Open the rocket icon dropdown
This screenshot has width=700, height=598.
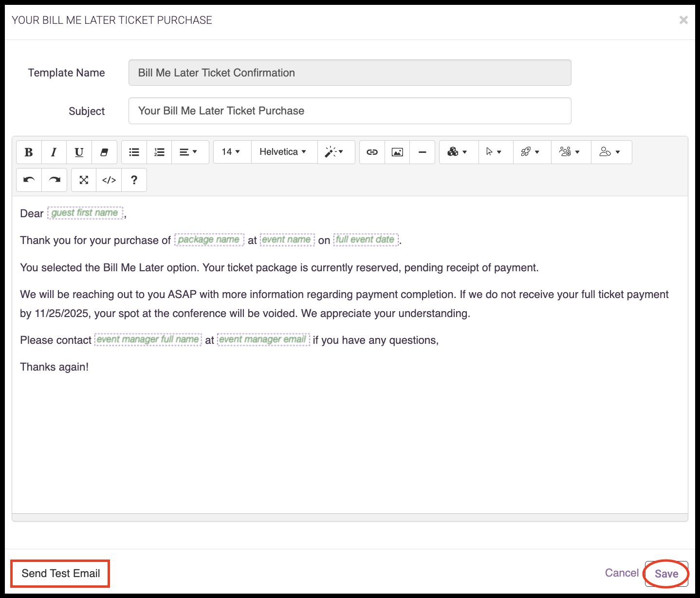[532, 152]
